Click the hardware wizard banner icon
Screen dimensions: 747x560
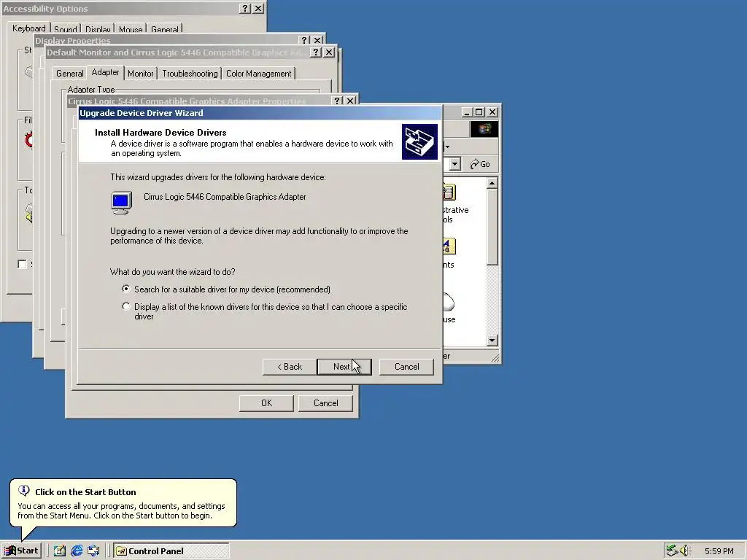click(x=419, y=142)
